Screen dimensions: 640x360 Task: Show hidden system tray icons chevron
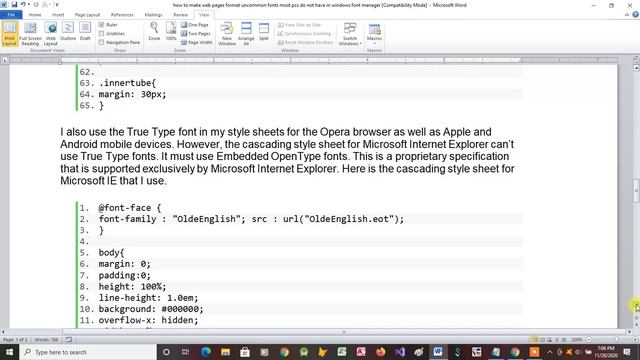click(550, 352)
